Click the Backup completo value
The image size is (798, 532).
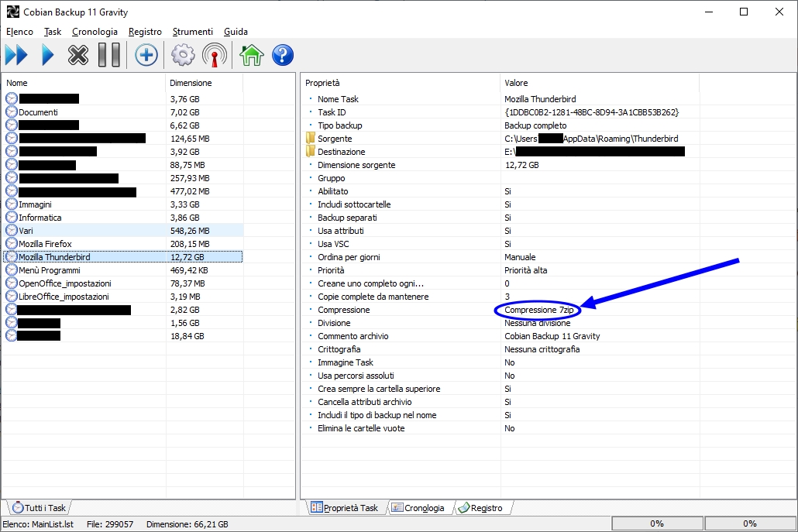click(535, 125)
